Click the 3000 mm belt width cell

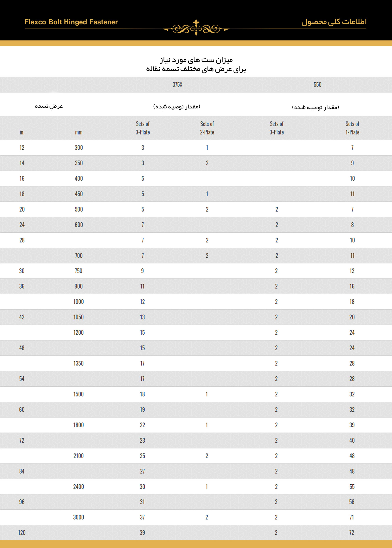pyautogui.click(x=78, y=517)
